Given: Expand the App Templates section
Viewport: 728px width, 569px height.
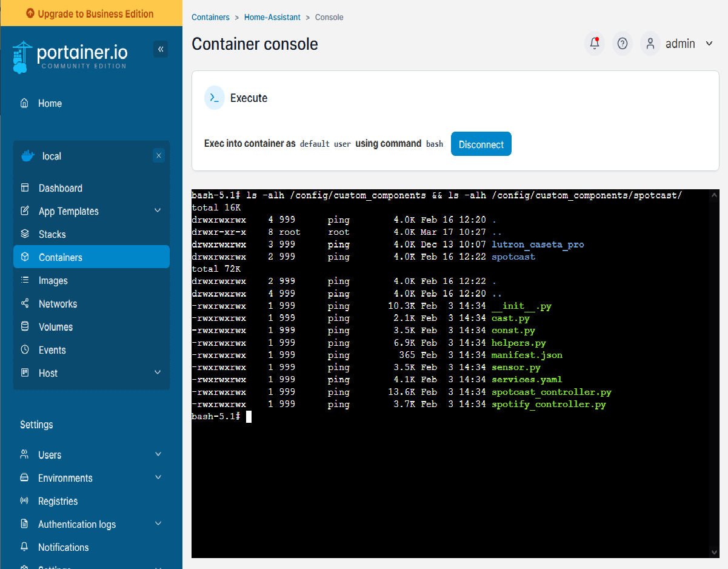Looking at the screenshot, I should click(x=158, y=210).
